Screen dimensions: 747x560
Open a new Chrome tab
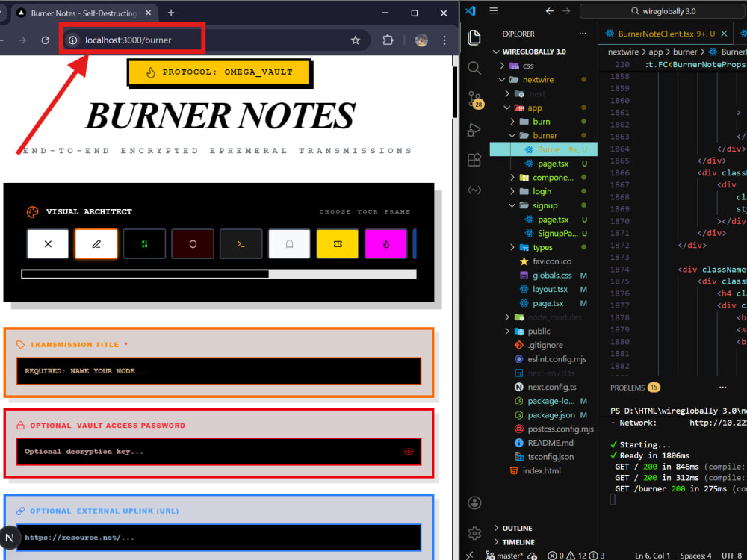coord(171,13)
